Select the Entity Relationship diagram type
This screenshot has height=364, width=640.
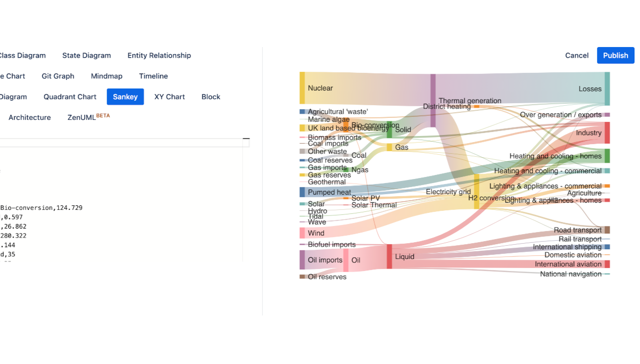pos(159,56)
